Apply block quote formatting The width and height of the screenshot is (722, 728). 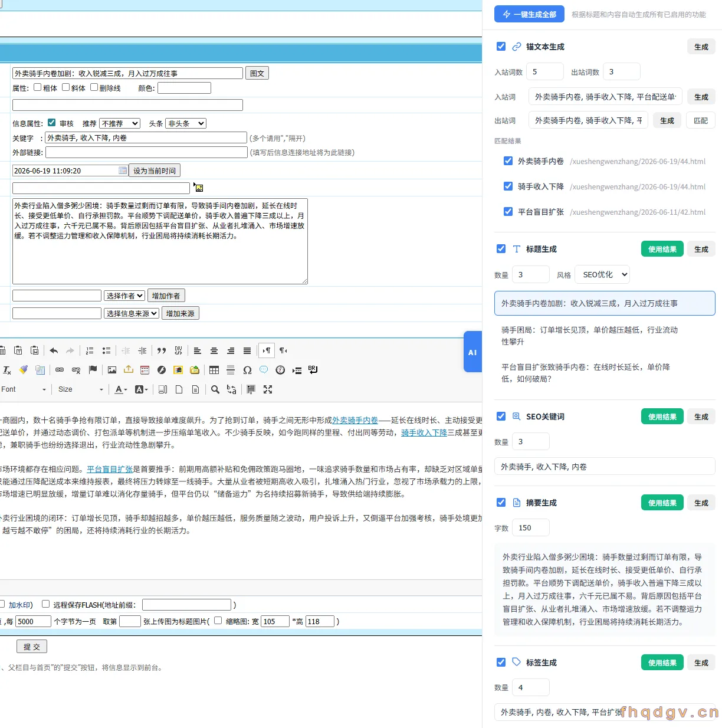tap(162, 350)
